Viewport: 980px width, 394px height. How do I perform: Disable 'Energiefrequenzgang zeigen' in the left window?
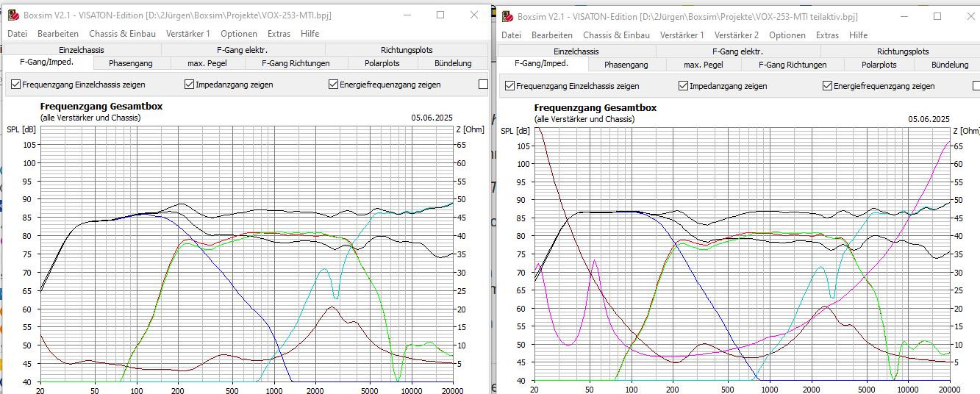(x=334, y=85)
